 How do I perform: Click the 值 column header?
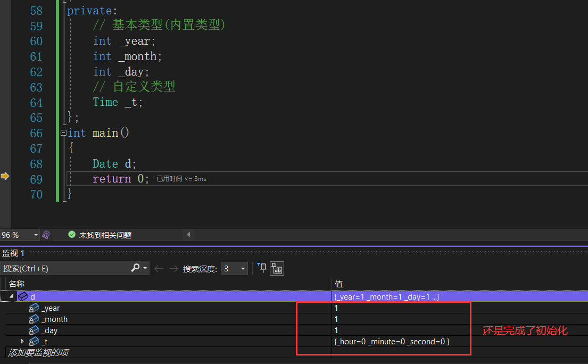tap(338, 284)
